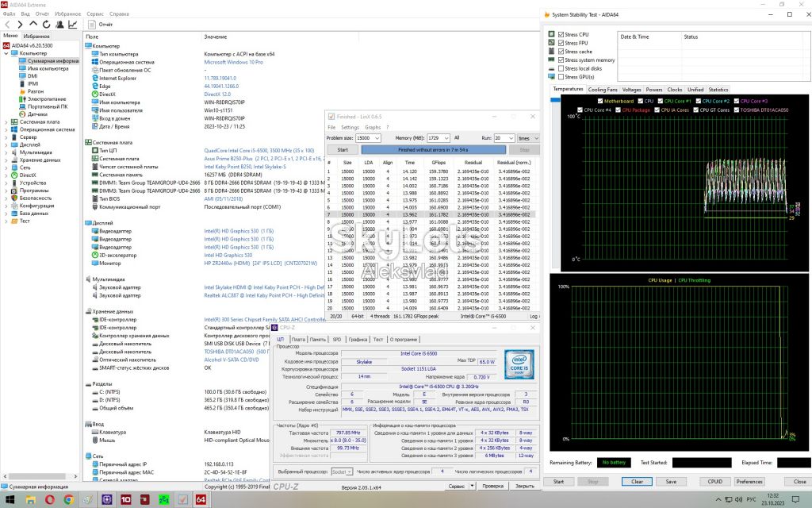Select Портативный ПК tree item
Screen dimensions: 812x508
coord(48,106)
